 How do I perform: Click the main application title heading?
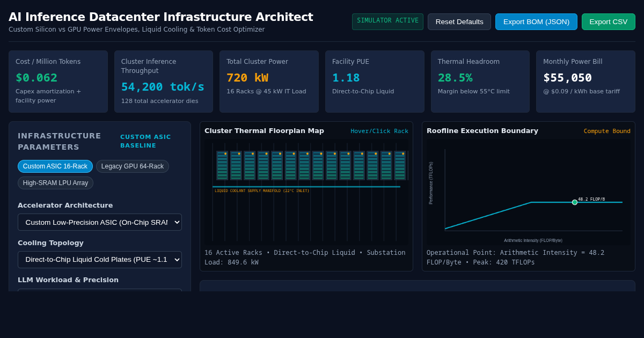tap(161, 17)
